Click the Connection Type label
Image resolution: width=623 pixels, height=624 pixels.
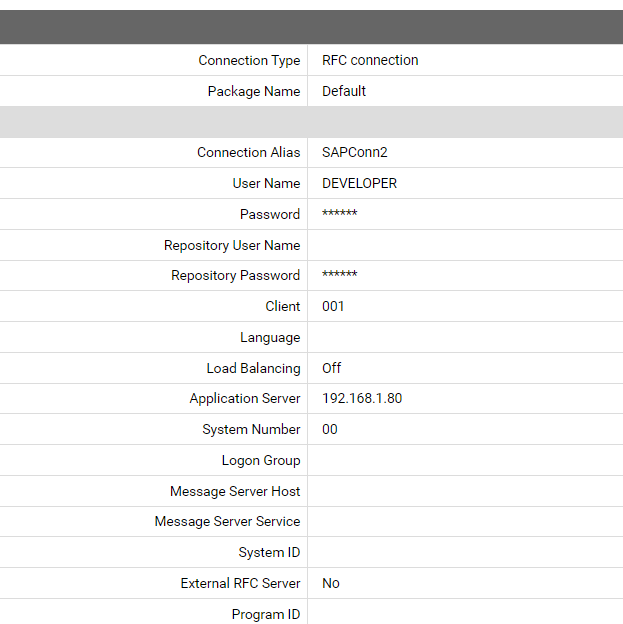[x=249, y=60]
